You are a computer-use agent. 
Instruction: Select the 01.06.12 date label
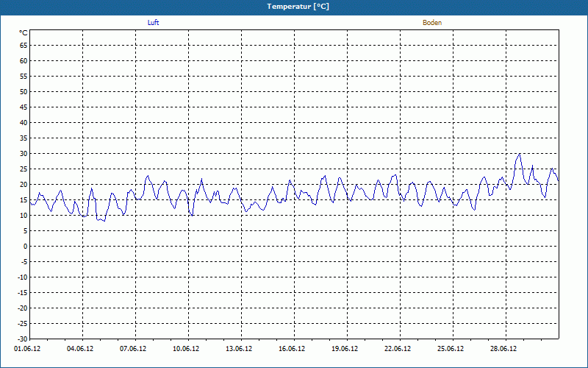coord(27,349)
